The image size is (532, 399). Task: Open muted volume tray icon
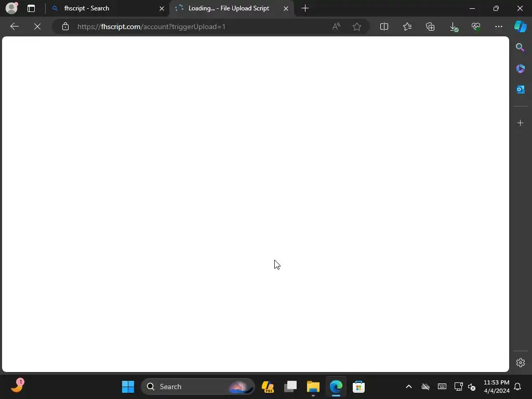click(x=472, y=387)
